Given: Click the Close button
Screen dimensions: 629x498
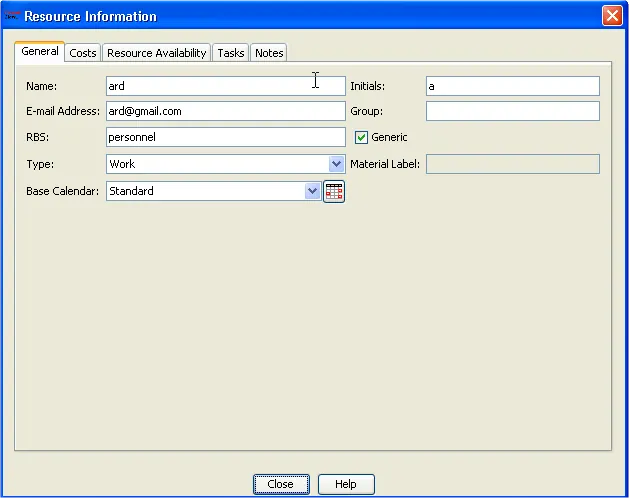Looking at the screenshot, I should click(x=281, y=484).
